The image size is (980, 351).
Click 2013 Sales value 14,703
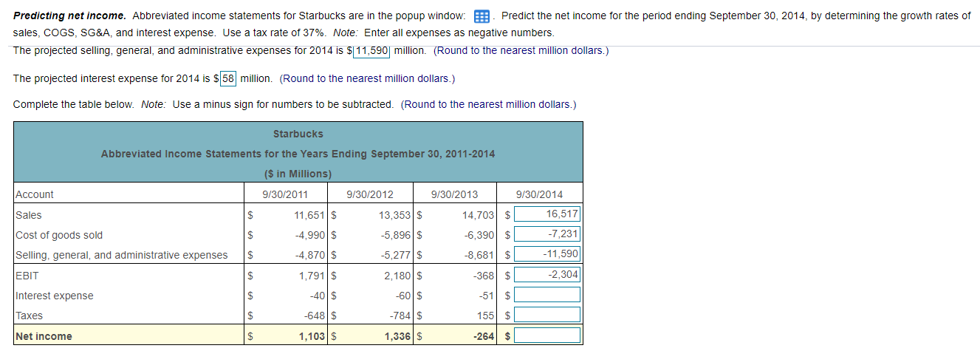[x=479, y=215]
